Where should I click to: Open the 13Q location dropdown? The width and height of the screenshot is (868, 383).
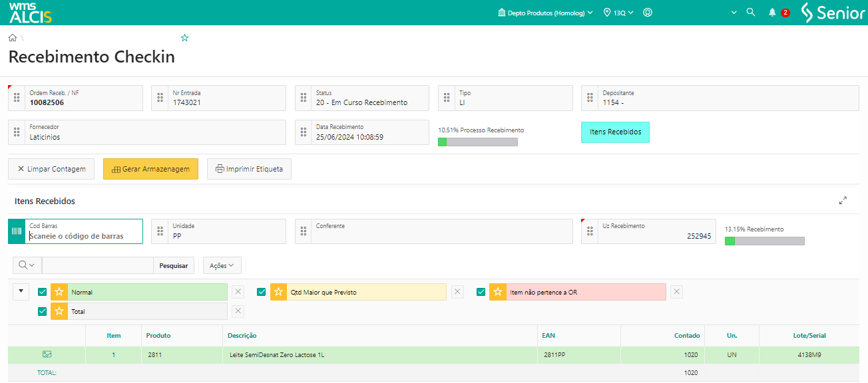(x=618, y=13)
